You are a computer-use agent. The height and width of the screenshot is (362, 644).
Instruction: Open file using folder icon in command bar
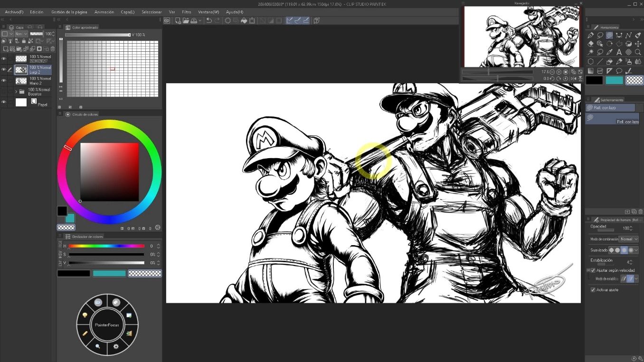coord(186,20)
